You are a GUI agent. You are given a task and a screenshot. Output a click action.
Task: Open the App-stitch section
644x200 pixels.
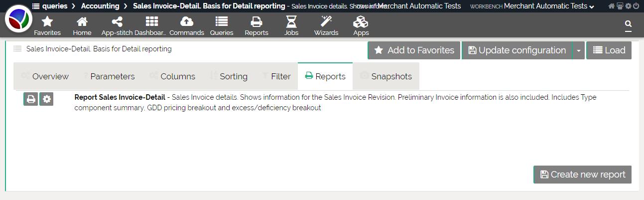tap(117, 25)
